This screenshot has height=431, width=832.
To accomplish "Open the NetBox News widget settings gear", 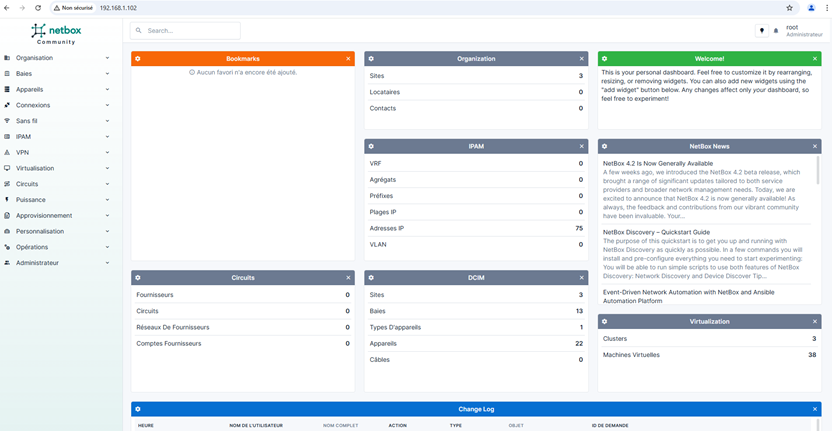I will pyautogui.click(x=604, y=146).
